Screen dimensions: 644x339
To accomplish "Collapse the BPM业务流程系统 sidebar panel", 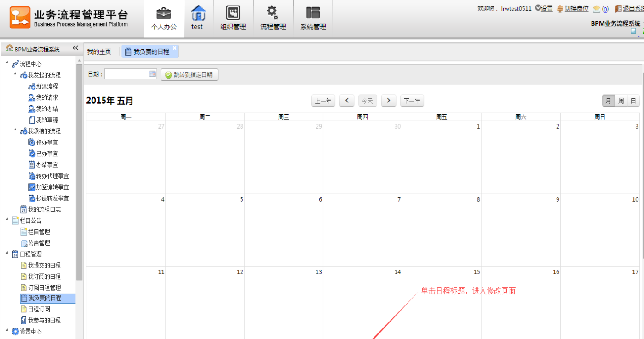I will click(x=75, y=48).
